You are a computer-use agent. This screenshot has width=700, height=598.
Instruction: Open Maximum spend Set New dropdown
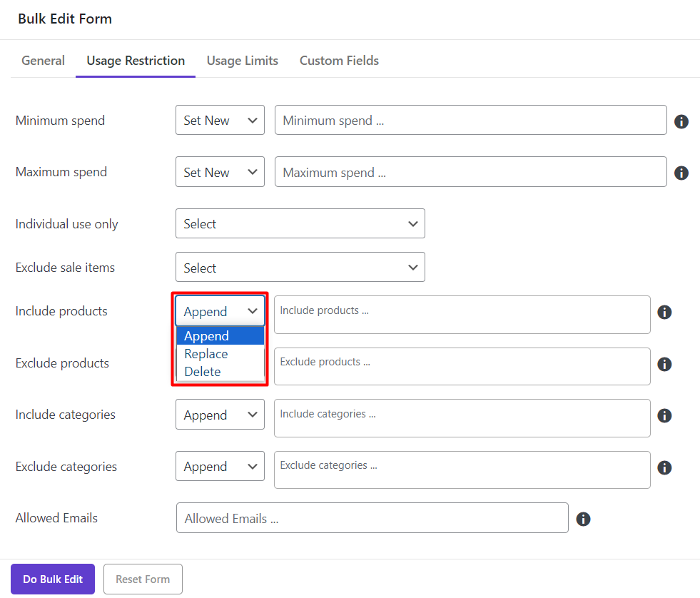click(x=220, y=172)
